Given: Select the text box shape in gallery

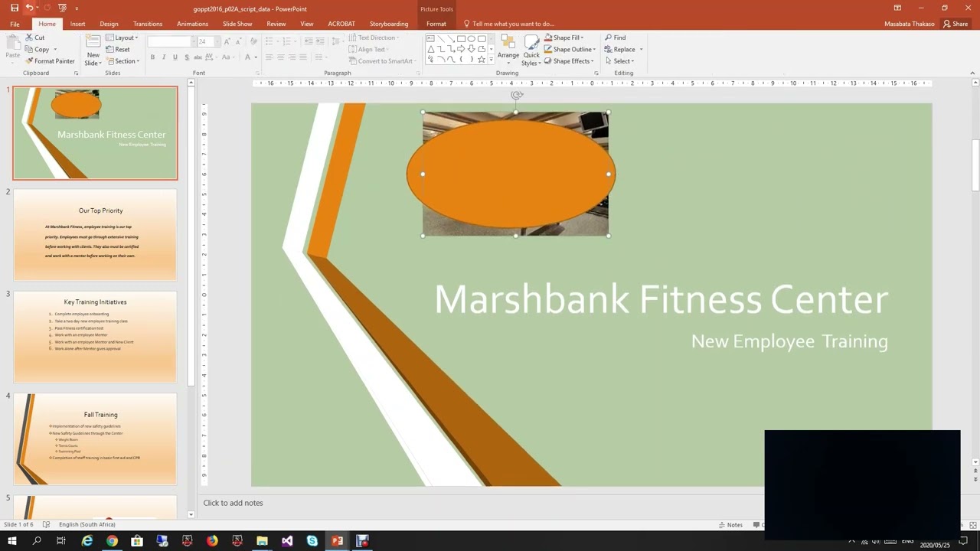Looking at the screenshot, I should [431, 38].
